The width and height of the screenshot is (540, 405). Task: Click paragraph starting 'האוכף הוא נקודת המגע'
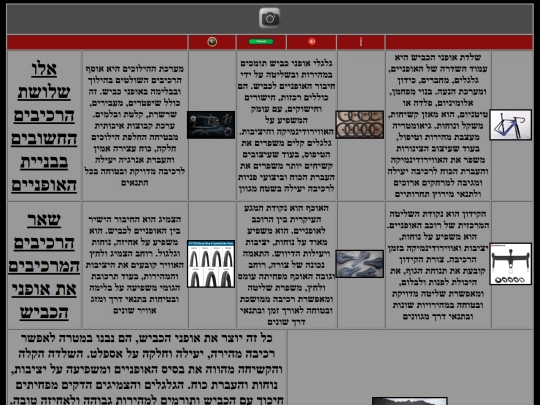pyautogui.click(x=287, y=265)
